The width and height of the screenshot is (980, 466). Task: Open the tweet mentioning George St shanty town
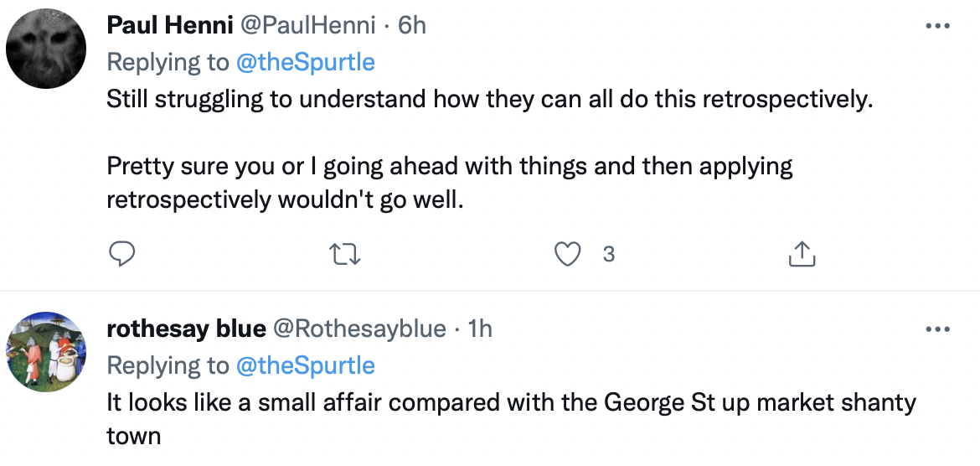511,402
